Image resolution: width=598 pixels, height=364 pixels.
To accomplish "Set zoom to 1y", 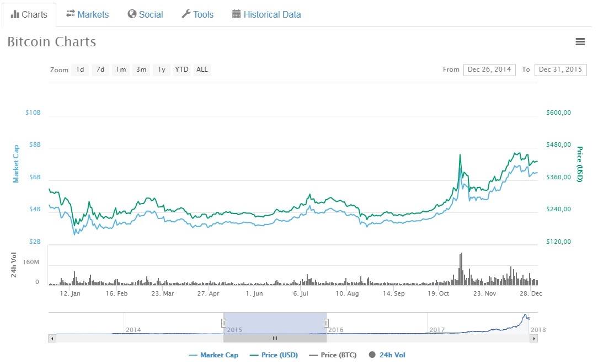I will (x=162, y=69).
